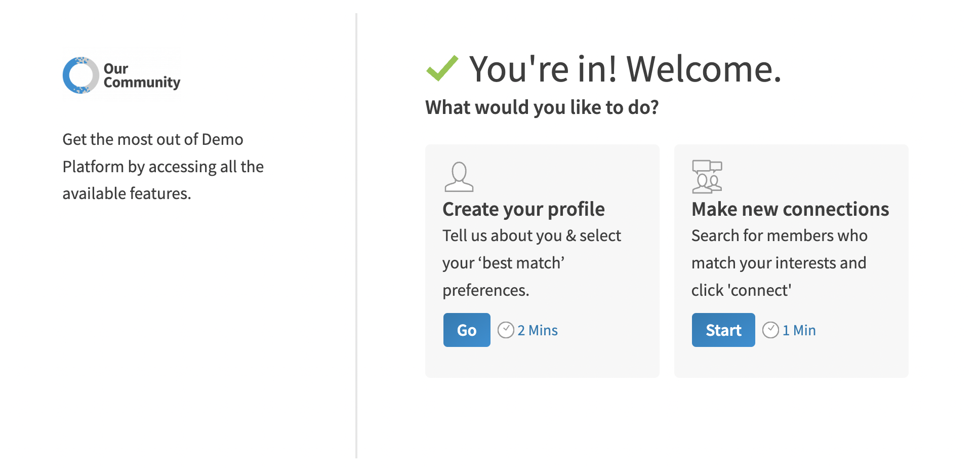Click the clock icon beside 2 Mins

506,330
